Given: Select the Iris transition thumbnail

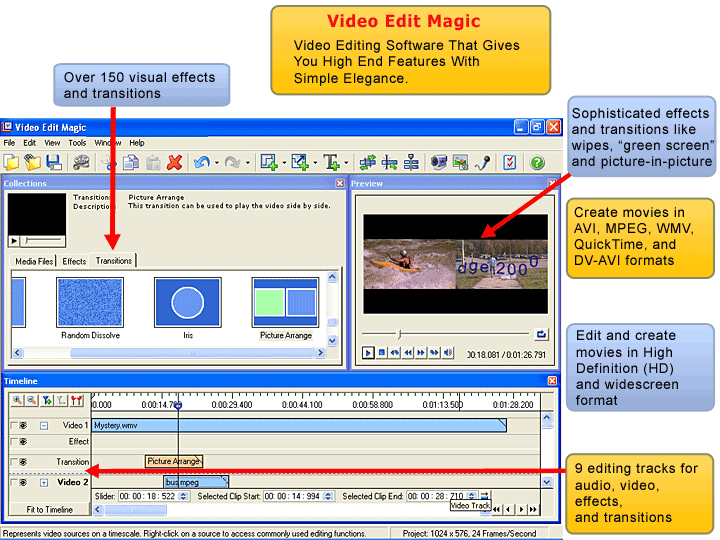Looking at the screenshot, I should (x=188, y=302).
